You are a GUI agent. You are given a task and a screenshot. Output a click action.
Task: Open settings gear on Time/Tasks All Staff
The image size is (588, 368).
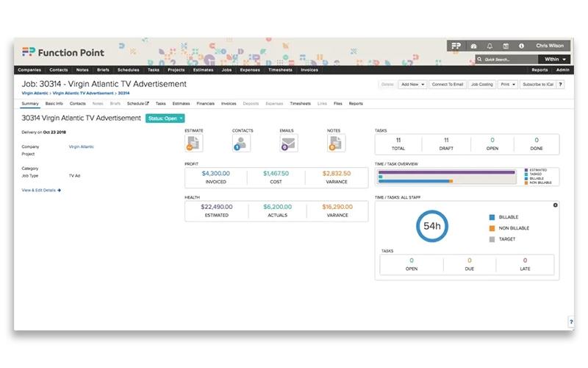(556, 205)
